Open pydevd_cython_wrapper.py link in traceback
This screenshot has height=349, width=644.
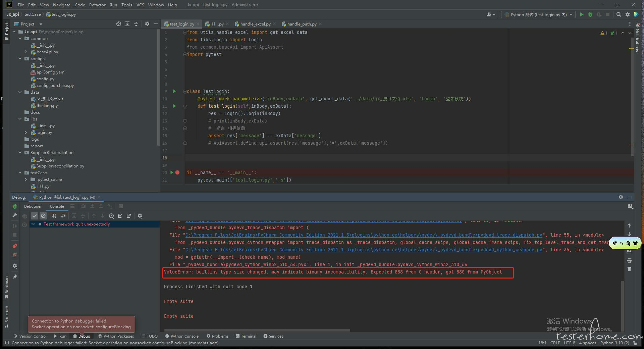364,250
